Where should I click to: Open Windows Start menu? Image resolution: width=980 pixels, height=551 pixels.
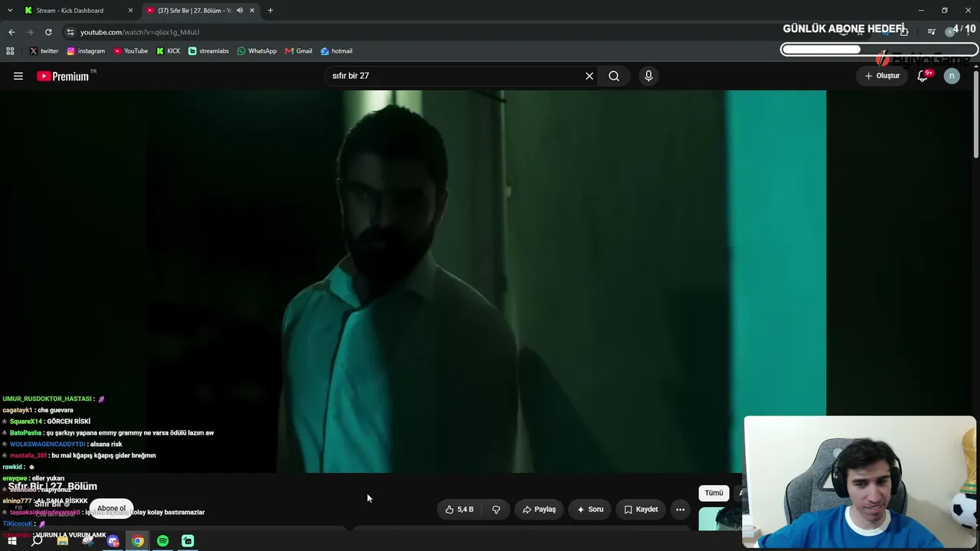point(11,541)
